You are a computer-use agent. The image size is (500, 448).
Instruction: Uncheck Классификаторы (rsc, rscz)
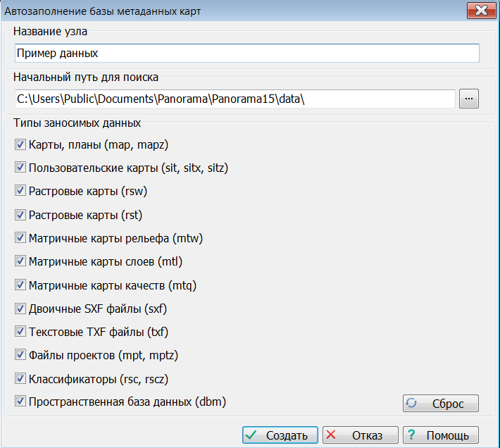click(x=20, y=379)
